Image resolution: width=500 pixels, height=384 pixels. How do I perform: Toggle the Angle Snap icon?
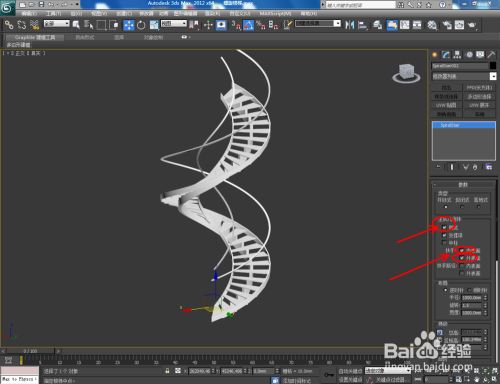point(248,25)
